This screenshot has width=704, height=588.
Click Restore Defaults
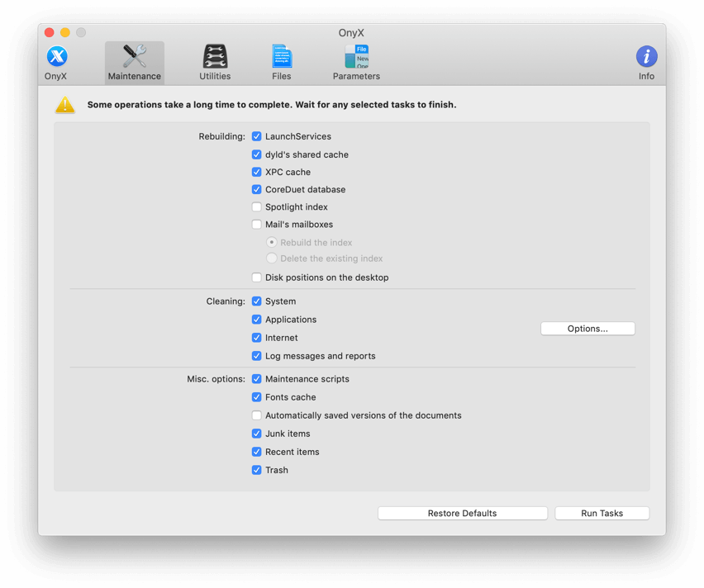pyautogui.click(x=463, y=513)
